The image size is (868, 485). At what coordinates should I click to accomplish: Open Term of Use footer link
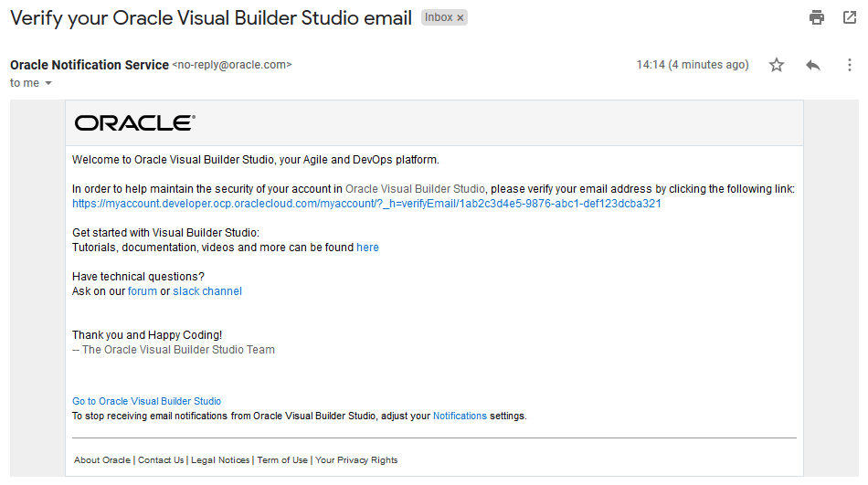pos(282,460)
